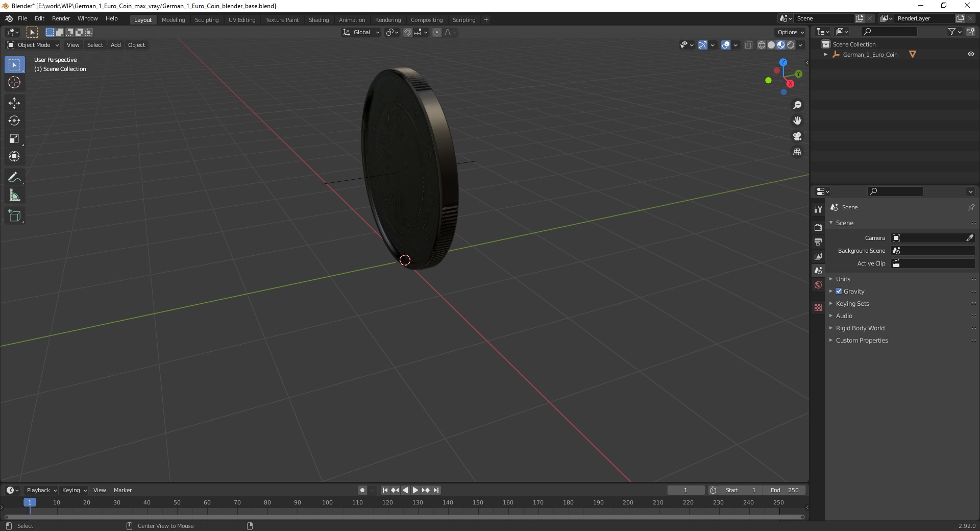Image resolution: width=980 pixels, height=531 pixels.
Task: Open the File menu
Action: (22, 18)
